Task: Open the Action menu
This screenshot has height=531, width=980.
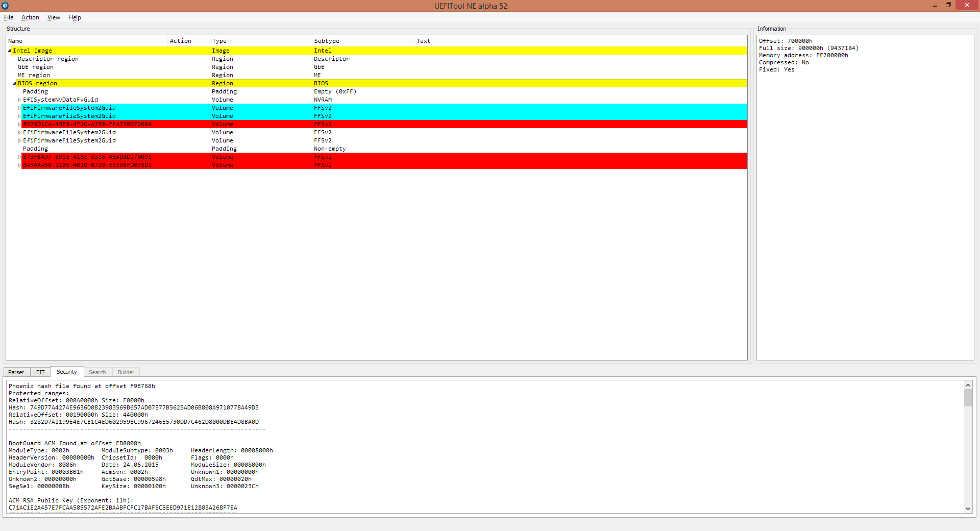Action: coord(30,17)
